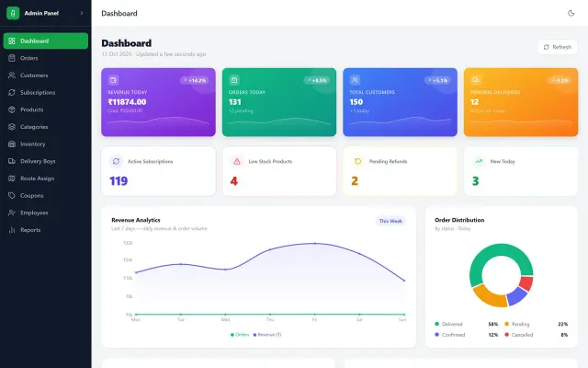
Task: Click the Revenue Analytics heading
Action: tap(136, 220)
